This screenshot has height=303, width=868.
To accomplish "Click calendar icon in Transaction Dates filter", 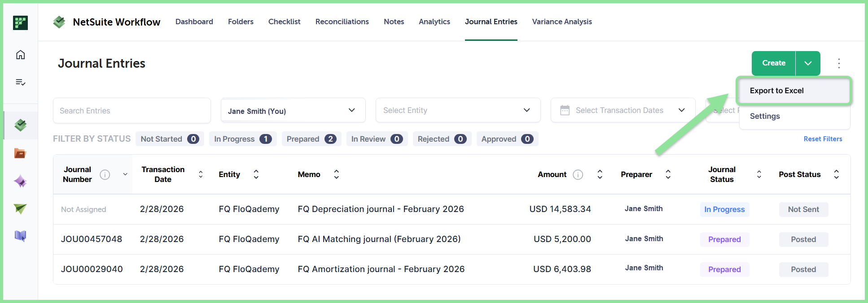I will [565, 110].
